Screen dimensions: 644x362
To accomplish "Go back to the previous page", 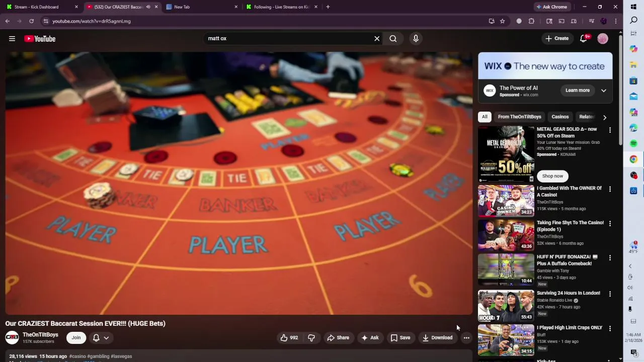I will click(8, 21).
